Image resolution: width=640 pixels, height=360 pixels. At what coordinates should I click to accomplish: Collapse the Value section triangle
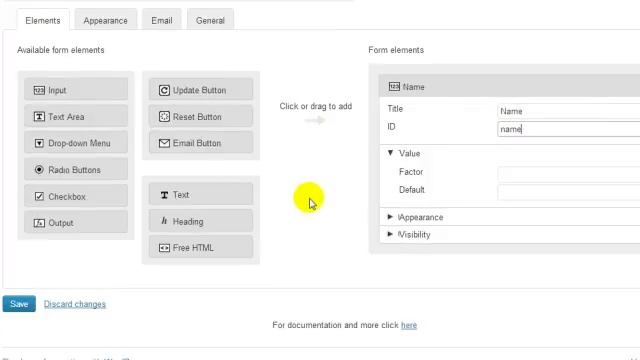click(390, 153)
